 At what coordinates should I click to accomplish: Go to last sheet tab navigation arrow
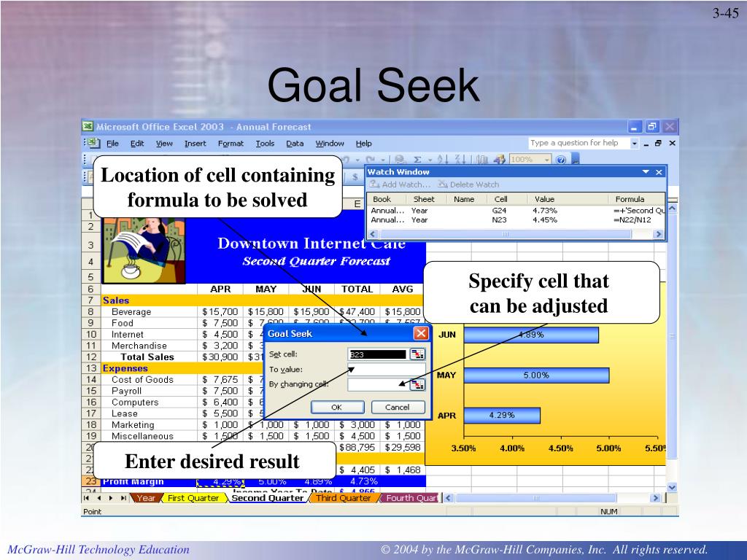click(x=123, y=498)
